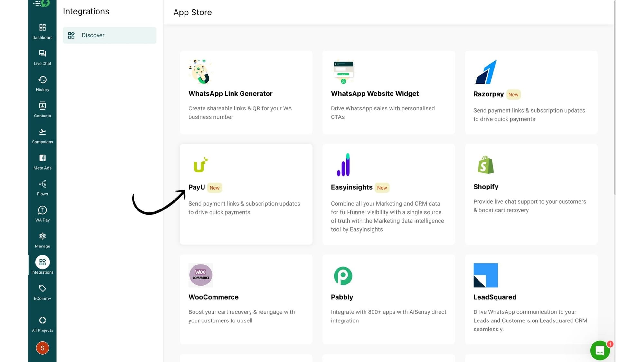The height and width of the screenshot is (362, 644).
Task: Open the support chat bubble
Action: [x=600, y=350]
